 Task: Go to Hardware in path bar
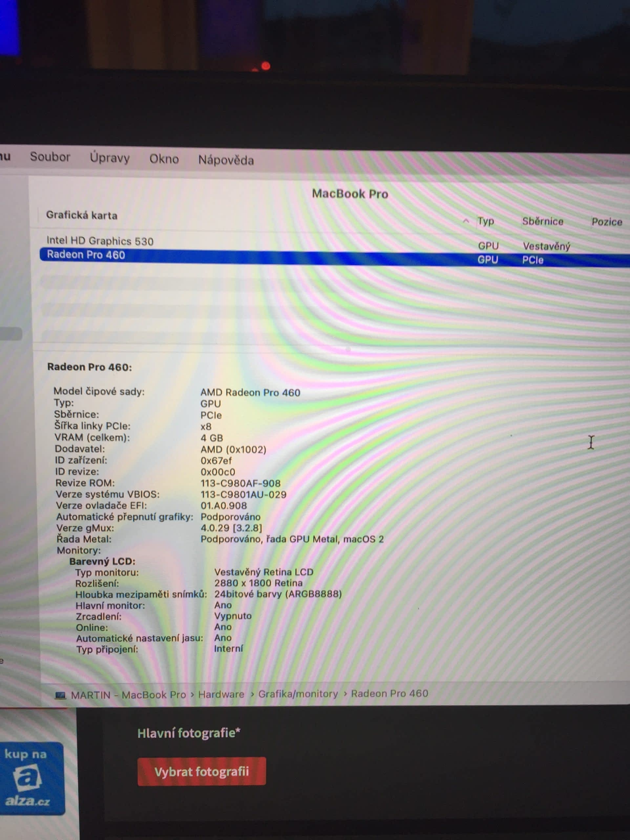coord(221,694)
